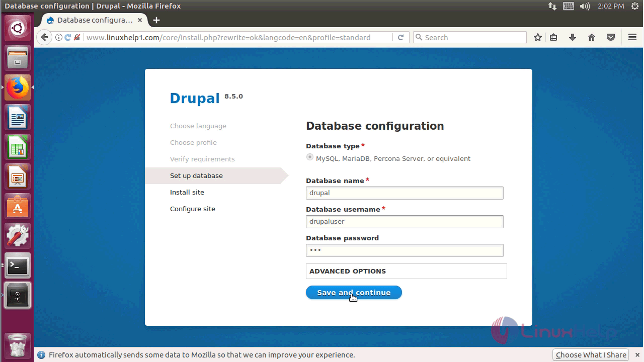Click the info icon in the notification bar

click(41, 355)
